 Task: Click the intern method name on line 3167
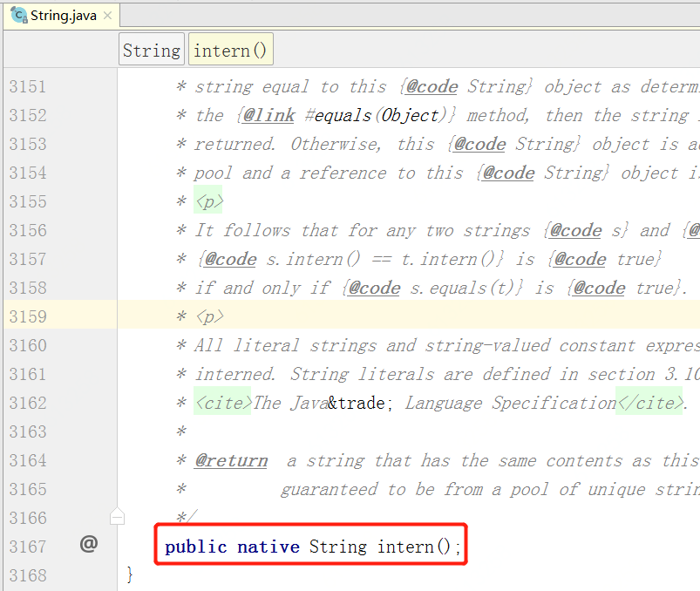coord(406,547)
